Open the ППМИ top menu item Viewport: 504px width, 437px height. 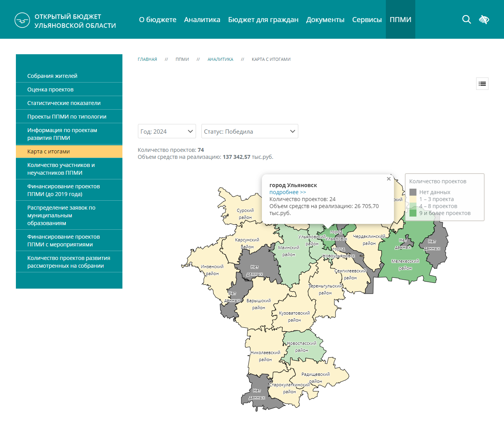(x=400, y=19)
